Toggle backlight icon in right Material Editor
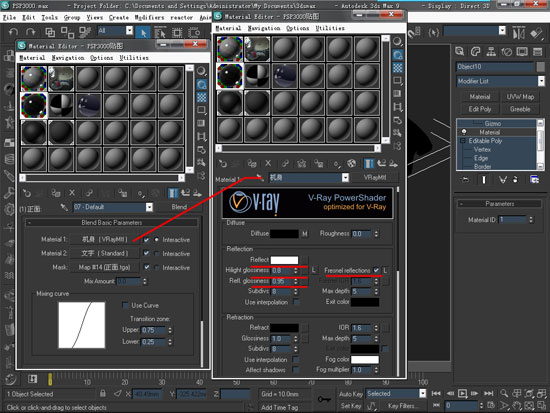The width and height of the screenshot is (550, 413). tap(397, 55)
